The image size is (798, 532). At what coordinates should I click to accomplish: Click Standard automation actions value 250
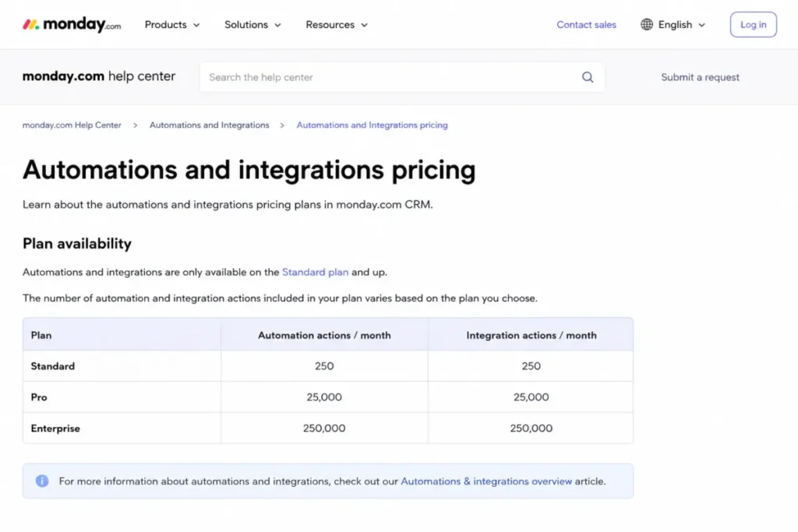point(324,366)
